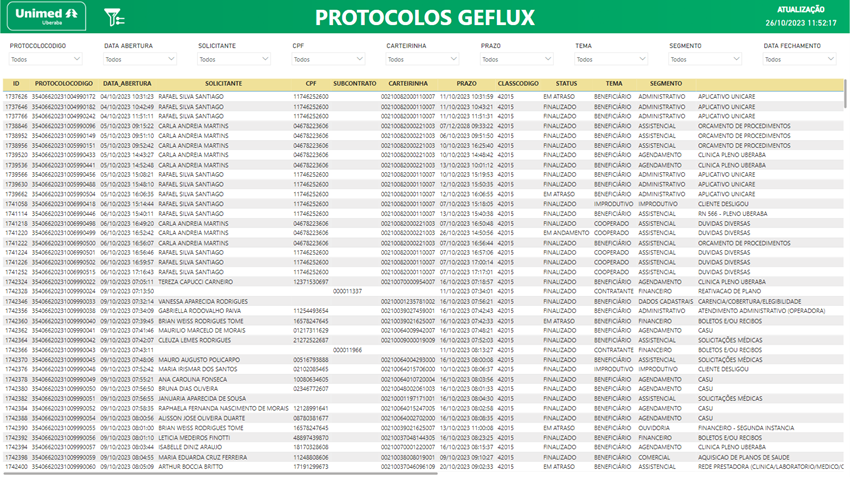
Task: Click the TEMA table column header
Action: [x=614, y=83]
